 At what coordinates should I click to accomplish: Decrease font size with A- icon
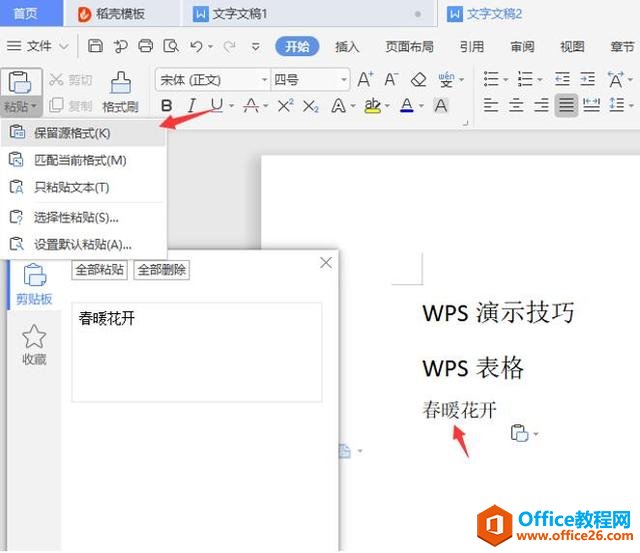click(391, 79)
